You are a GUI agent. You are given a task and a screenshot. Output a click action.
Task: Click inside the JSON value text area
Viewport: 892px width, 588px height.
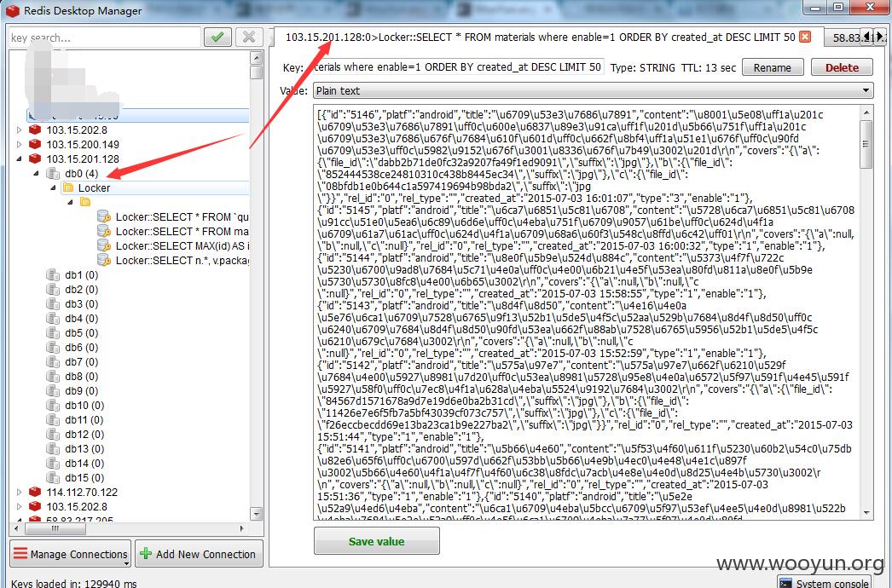[x=586, y=312]
